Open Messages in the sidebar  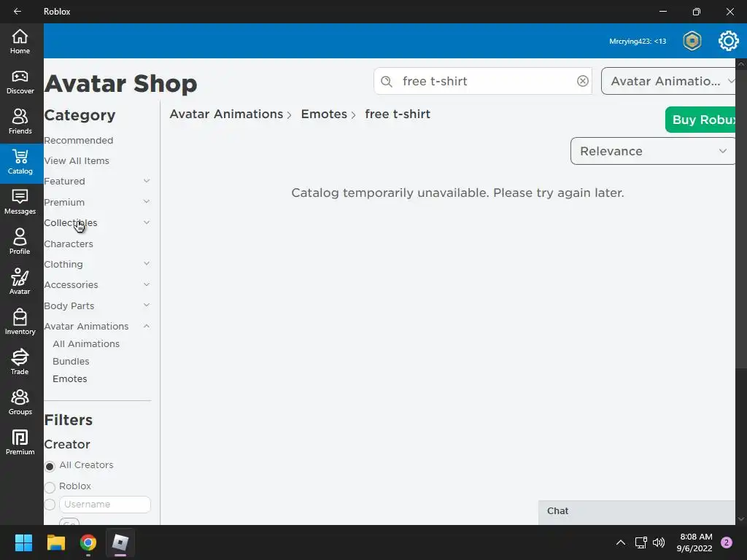(x=20, y=203)
